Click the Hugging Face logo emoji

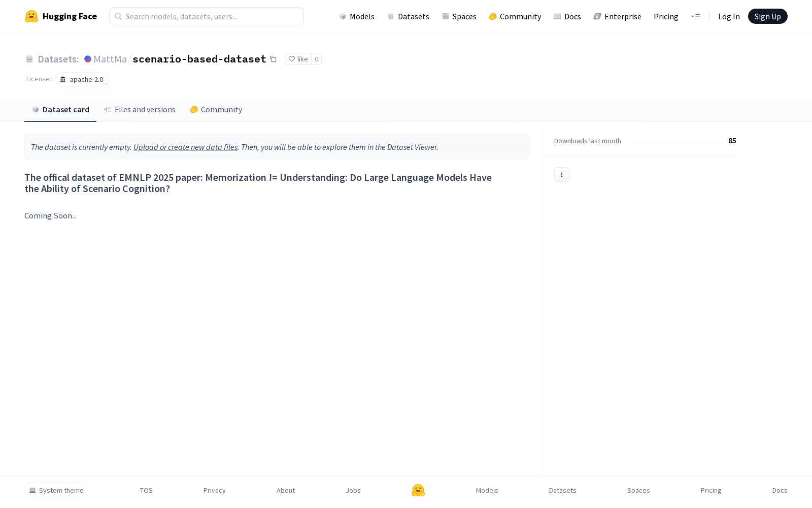[31, 16]
